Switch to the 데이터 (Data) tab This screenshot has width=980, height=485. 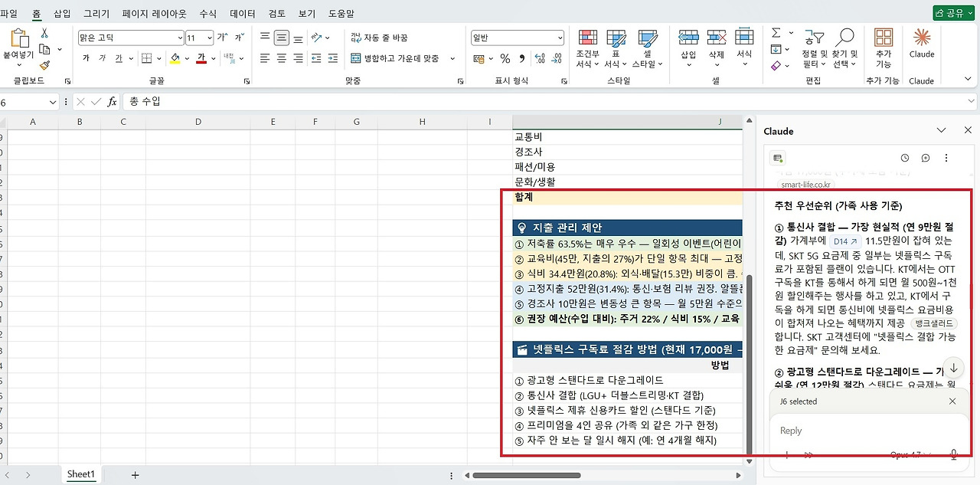[x=243, y=14]
